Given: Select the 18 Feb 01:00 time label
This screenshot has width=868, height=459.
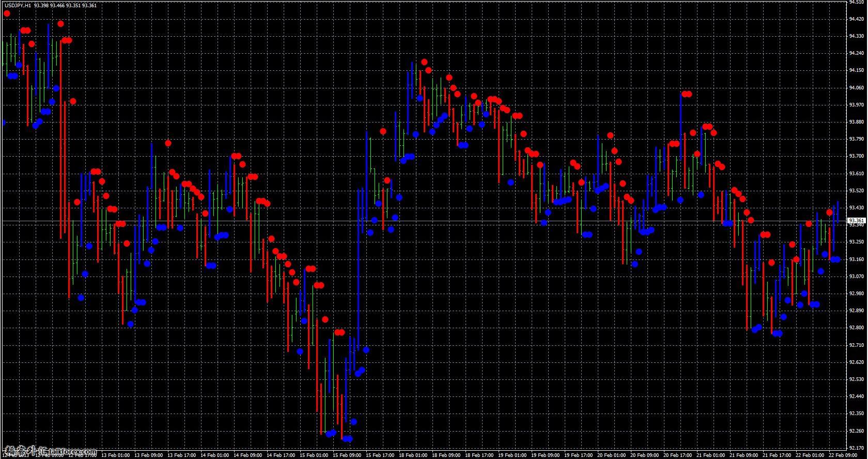Looking at the screenshot, I should click(413, 455).
